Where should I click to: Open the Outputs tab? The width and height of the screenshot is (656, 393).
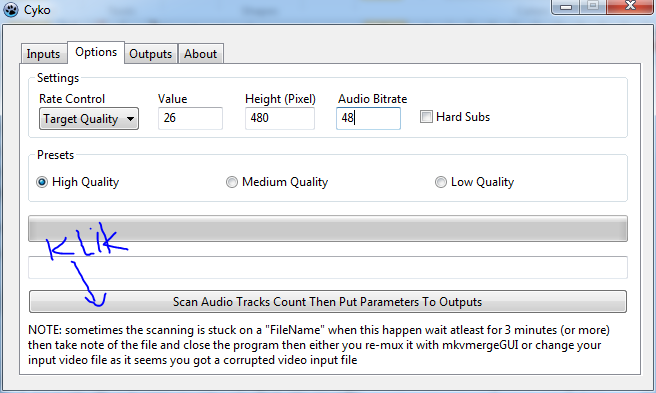(x=151, y=54)
